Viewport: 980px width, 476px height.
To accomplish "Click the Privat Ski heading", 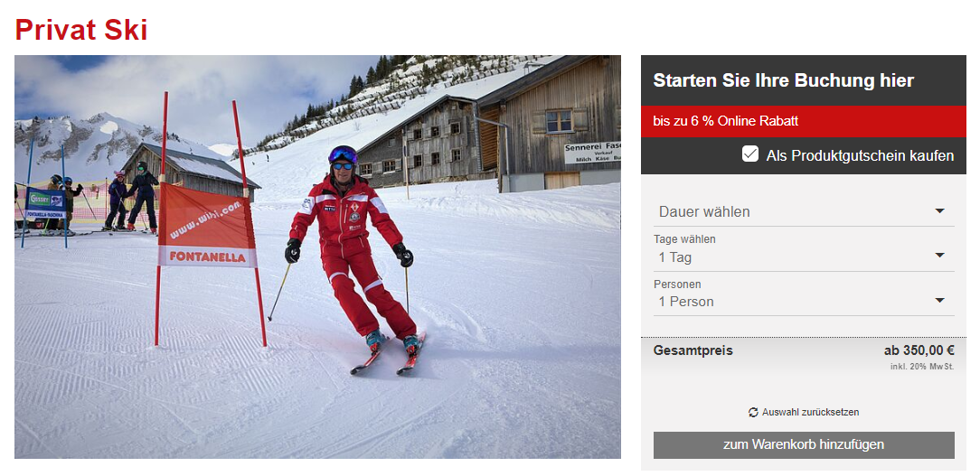I will click(x=81, y=30).
